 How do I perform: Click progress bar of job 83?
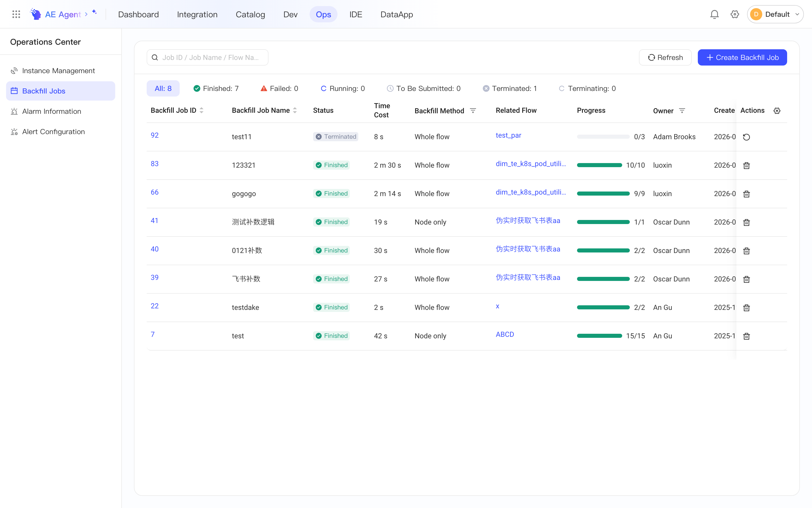point(599,165)
